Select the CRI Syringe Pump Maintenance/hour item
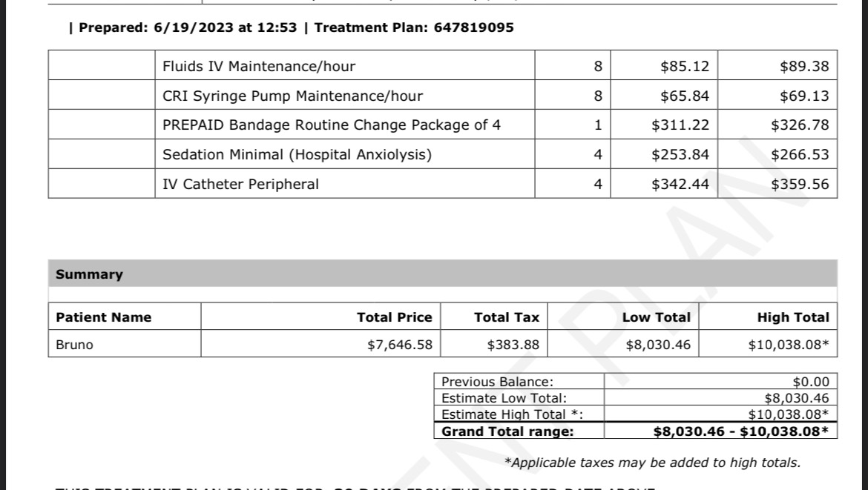The image size is (868, 490). tap(292, 96)
